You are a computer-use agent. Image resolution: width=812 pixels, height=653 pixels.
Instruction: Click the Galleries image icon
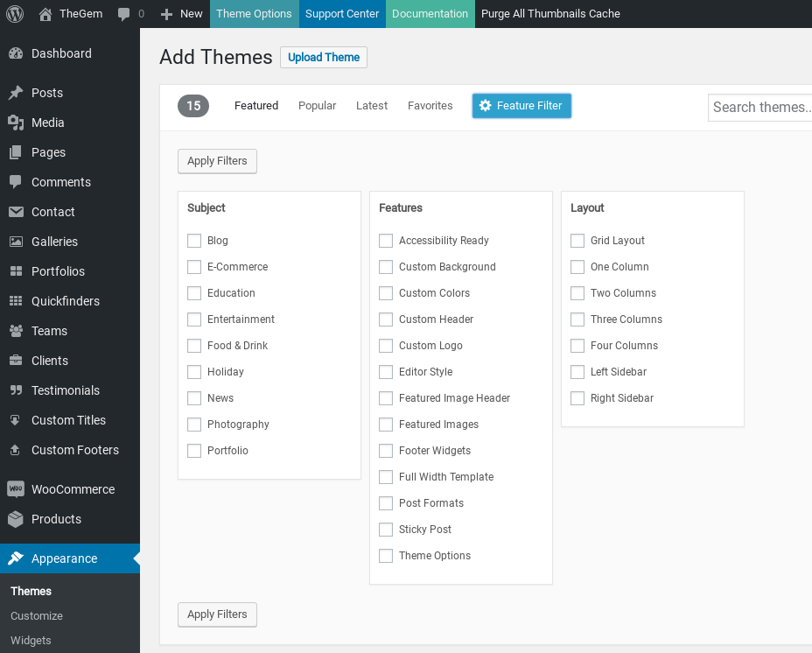click(x=16, y=242)
